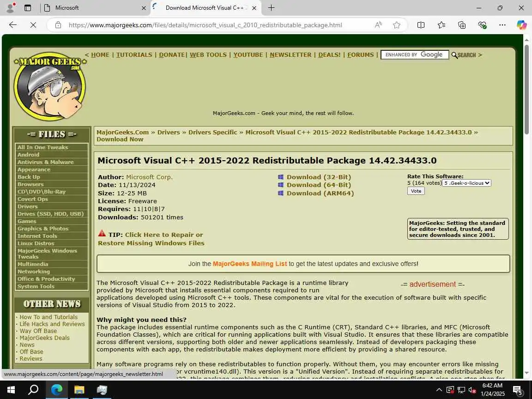Image resolution: width=532 pixels, height=399 pixels.
Task: Open DEALS! navigation link
Action: tap(329, 54)
